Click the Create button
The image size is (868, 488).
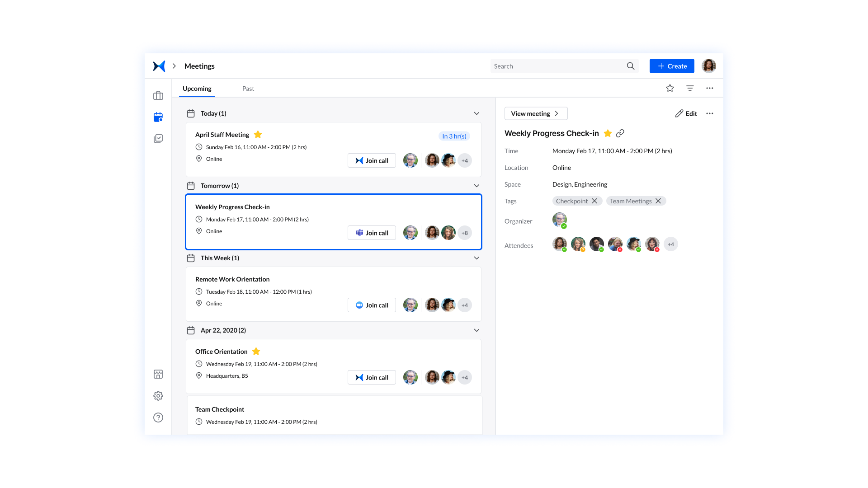click(x=671, y=66)
